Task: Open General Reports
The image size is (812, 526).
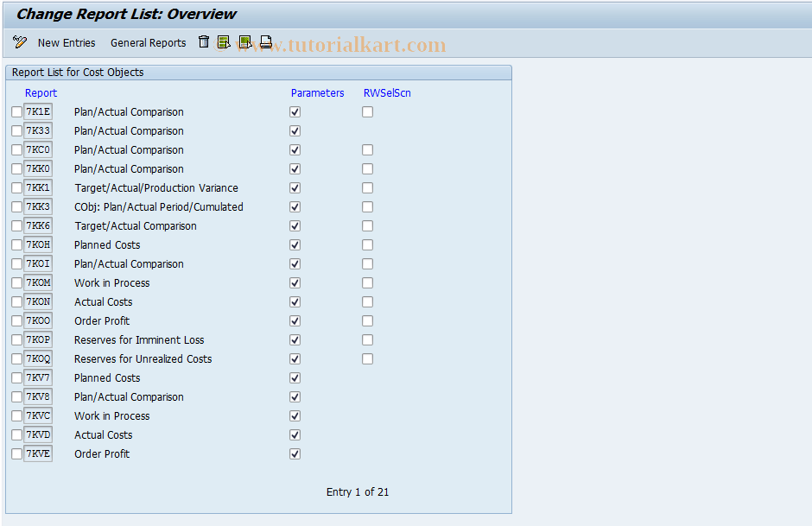Action: tap(148, 42)
